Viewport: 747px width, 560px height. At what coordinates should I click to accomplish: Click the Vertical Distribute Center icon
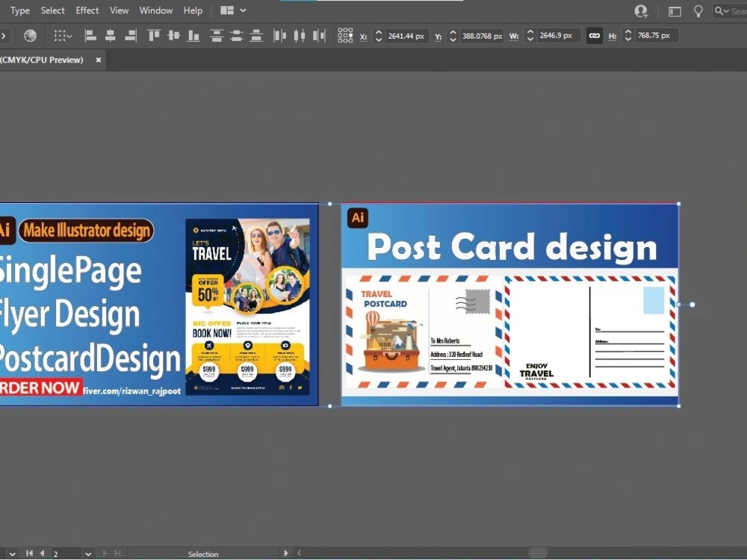point(236,35)
